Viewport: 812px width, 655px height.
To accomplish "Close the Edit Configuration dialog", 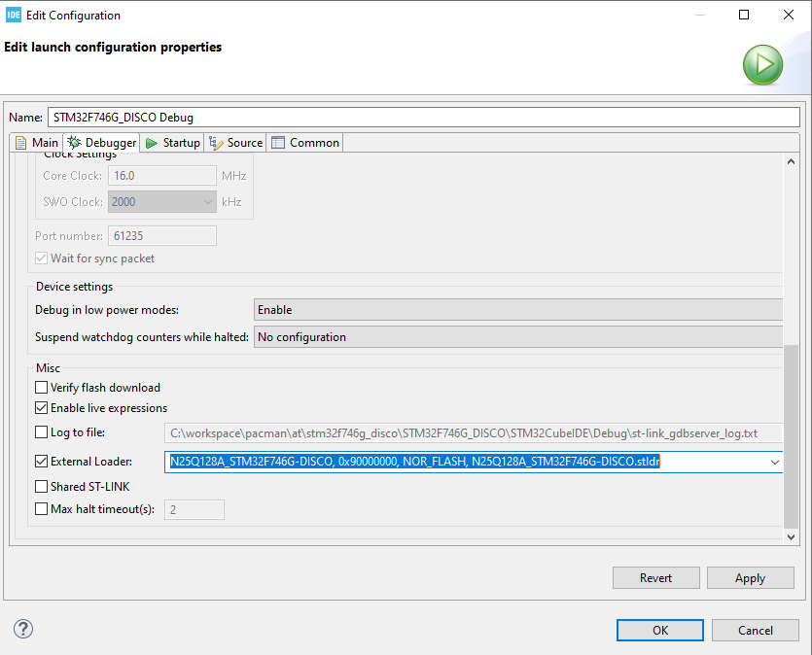I will click(x=789, y=15).
